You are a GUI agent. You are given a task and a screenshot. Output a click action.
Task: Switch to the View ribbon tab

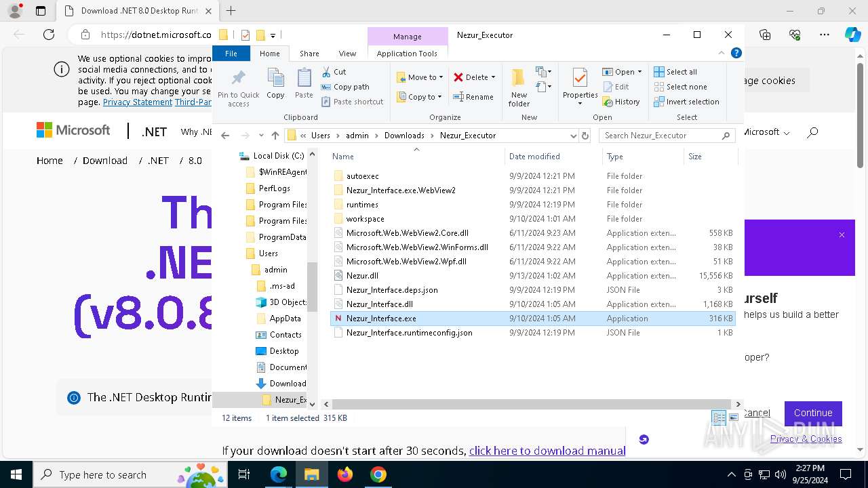(347, 54)
